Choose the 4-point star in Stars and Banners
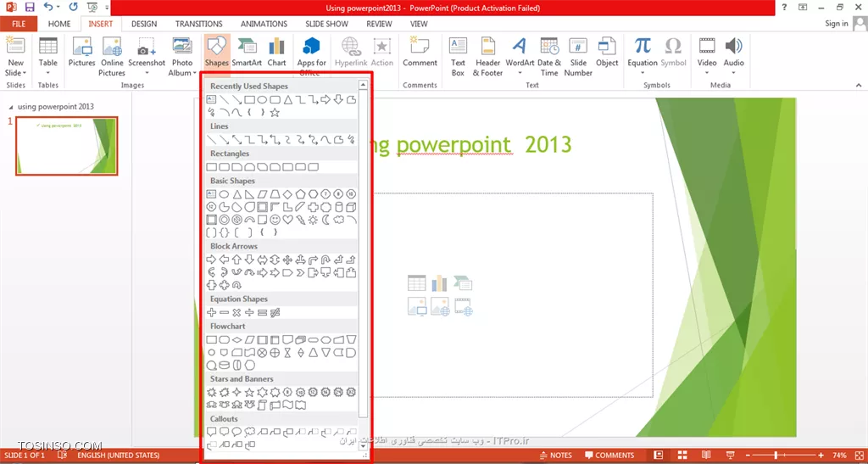Image resolution: width=868 pixels, height=464 pixels. (x=236, y=392)
